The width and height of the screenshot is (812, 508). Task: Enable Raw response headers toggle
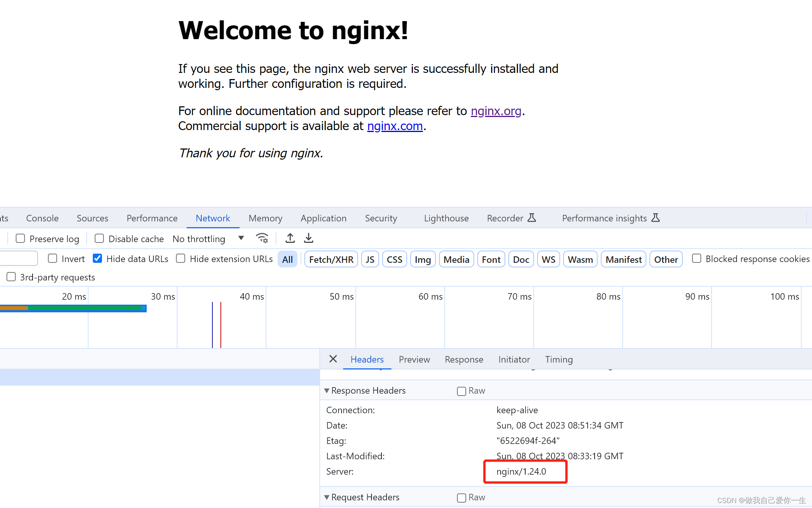point(461,390)
